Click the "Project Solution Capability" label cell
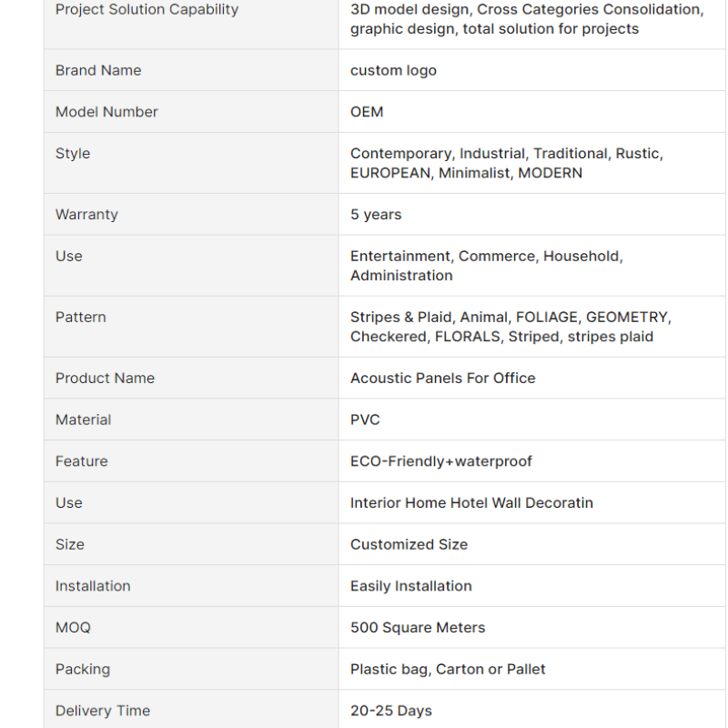The image size is (728, 728). pyautogui.click(x=147, y=10)
